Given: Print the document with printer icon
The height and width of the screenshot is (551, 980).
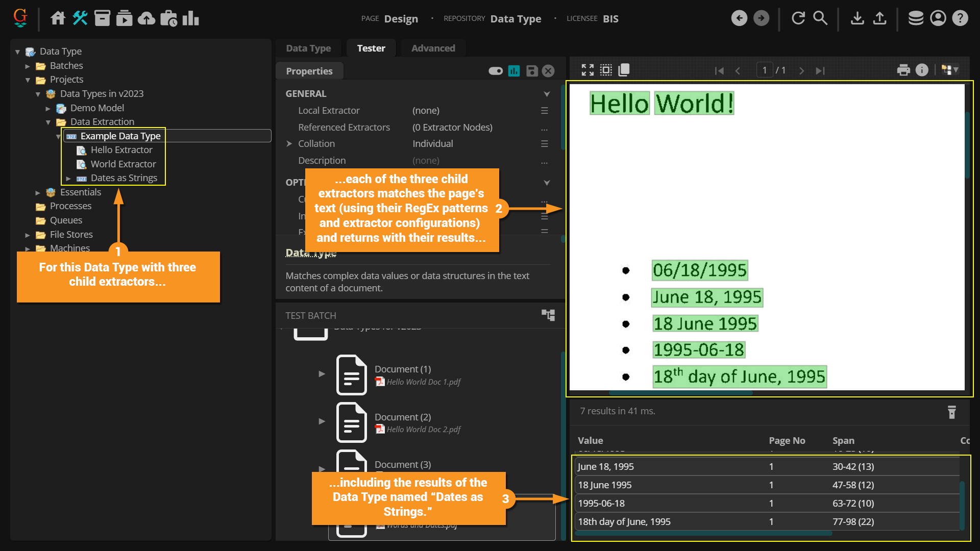Looking at the screenshot, I should click(x=903, y=70).
